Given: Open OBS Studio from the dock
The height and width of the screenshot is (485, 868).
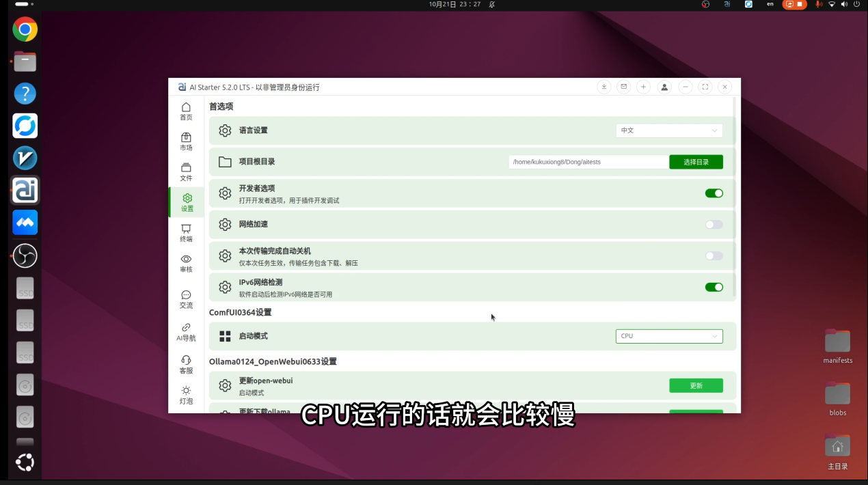Looking at the screenshot, I should coord(25,255).
